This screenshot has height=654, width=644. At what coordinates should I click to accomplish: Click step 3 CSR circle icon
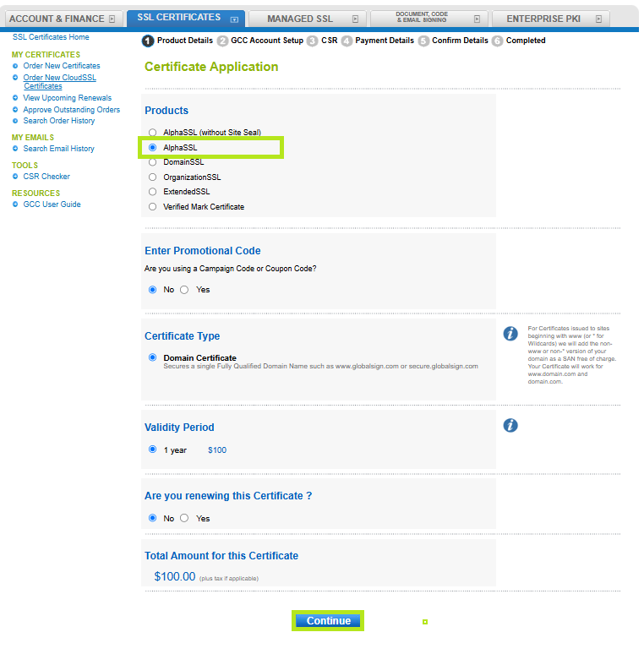[x=313, y=41]
